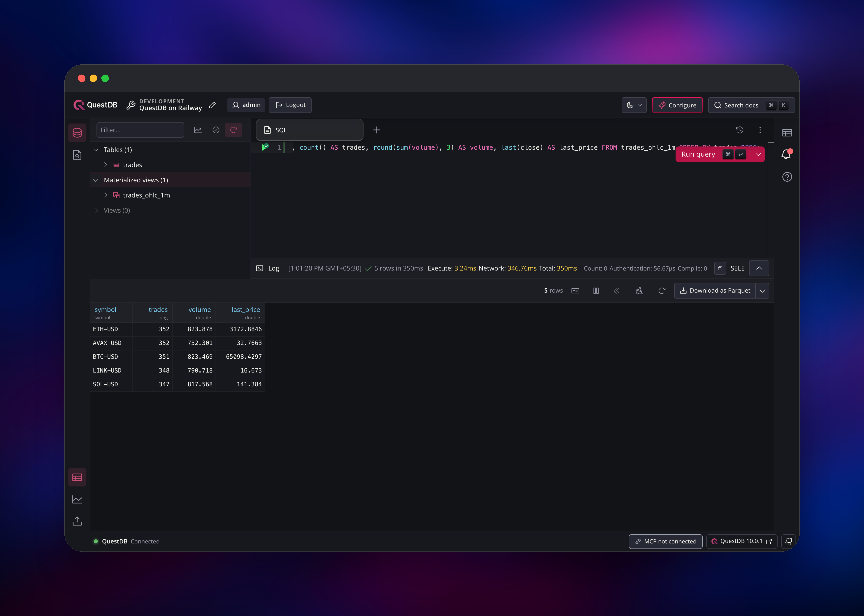Open the help question mark icon
This screenshot has height=616, width=864.
pyautogui.click(x=787, y=177)
